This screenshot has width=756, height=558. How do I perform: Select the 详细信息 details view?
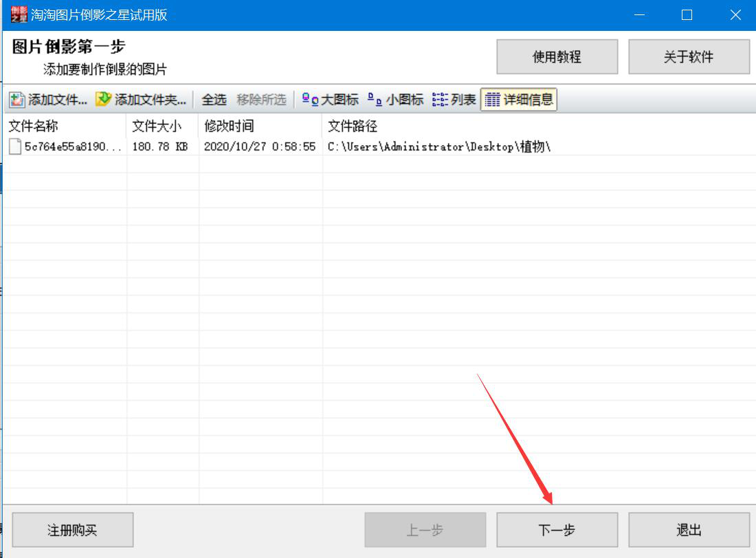519,100
